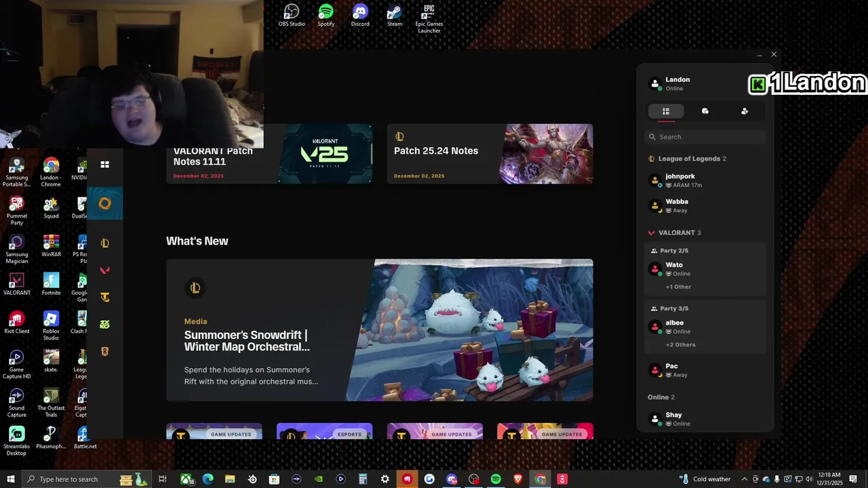
Task: Open Pummel Party desktop icon
Action: click(17, 211)
